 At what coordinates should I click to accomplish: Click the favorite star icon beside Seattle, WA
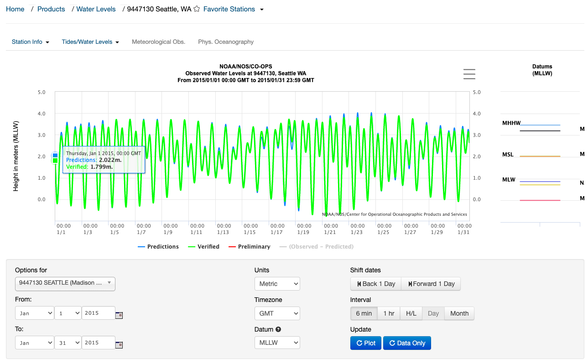point(197,9)
